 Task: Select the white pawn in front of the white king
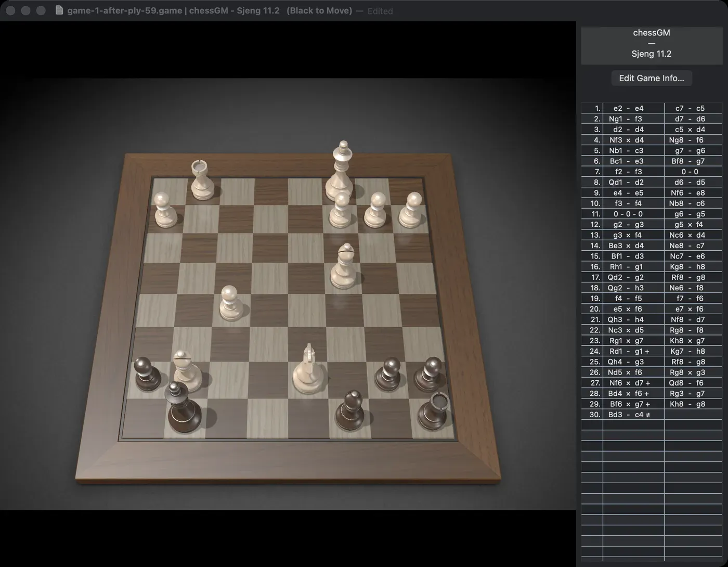[341, 210]
